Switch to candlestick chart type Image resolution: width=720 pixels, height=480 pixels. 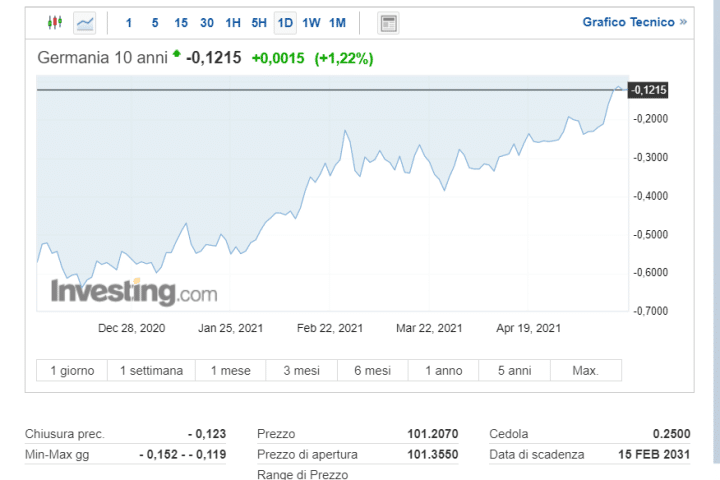(x=54, y=22)
